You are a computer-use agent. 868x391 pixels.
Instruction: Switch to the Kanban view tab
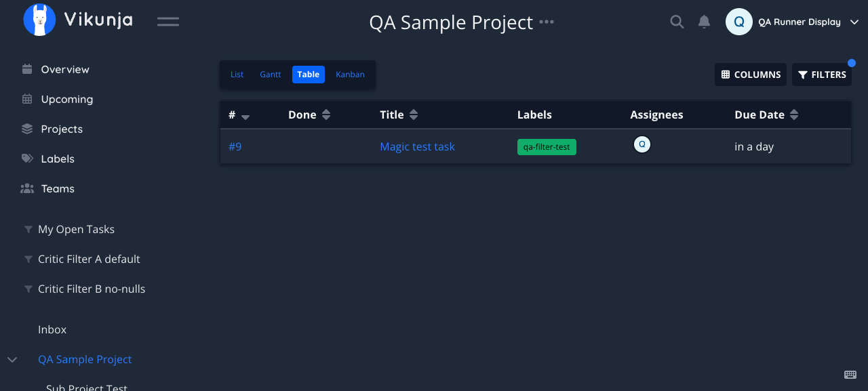pos(350,75)
